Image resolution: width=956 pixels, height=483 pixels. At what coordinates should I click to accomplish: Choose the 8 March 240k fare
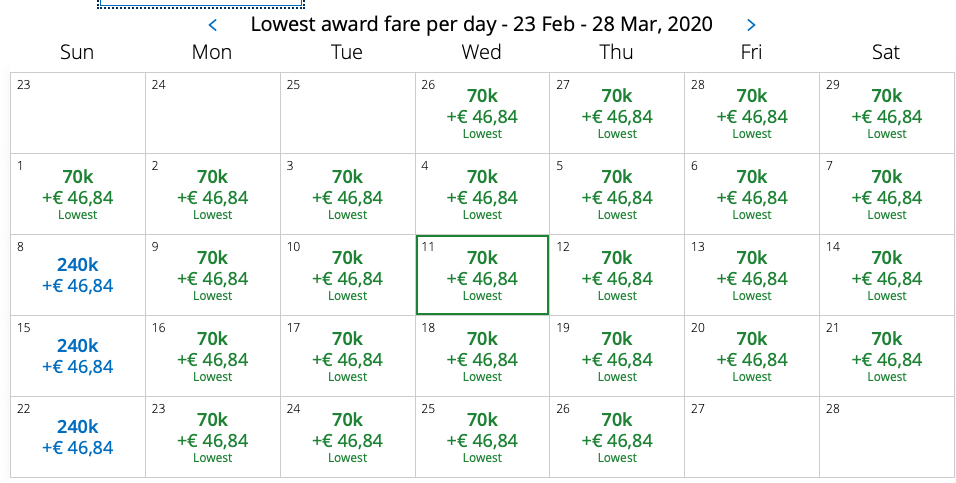tap(77, 275)
